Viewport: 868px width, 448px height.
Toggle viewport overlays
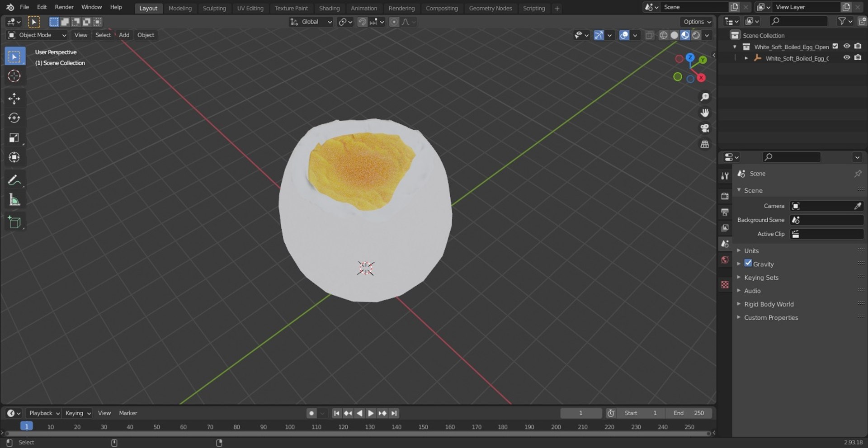click(x=624, y=35)
